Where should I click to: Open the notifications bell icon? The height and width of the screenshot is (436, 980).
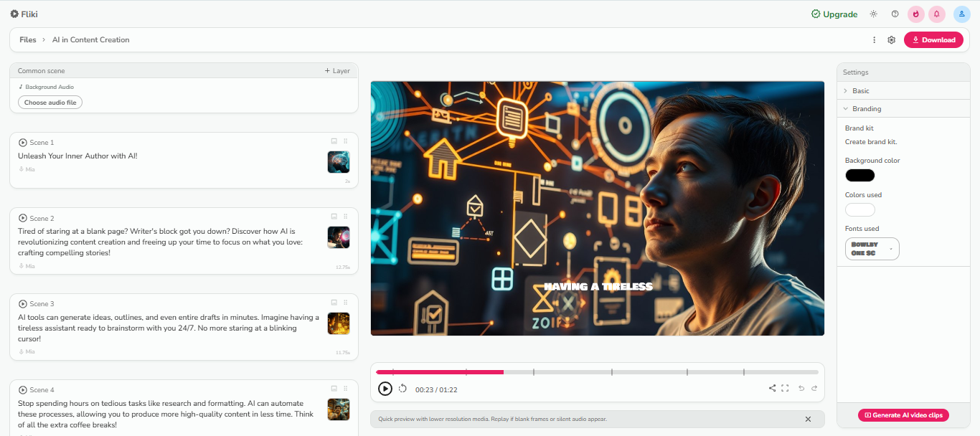pos(937,14)
